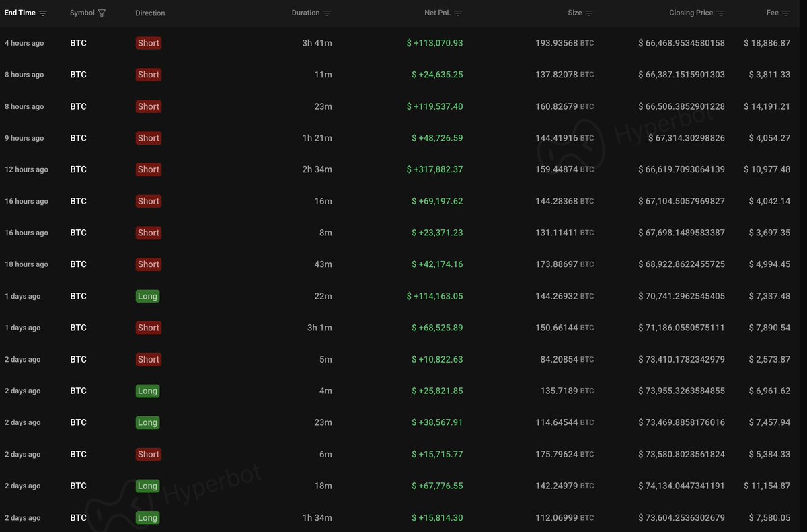This screenshot has width=807, height=532.
Task: Click the '18 hours ago' end time
Action: [26, 264]
